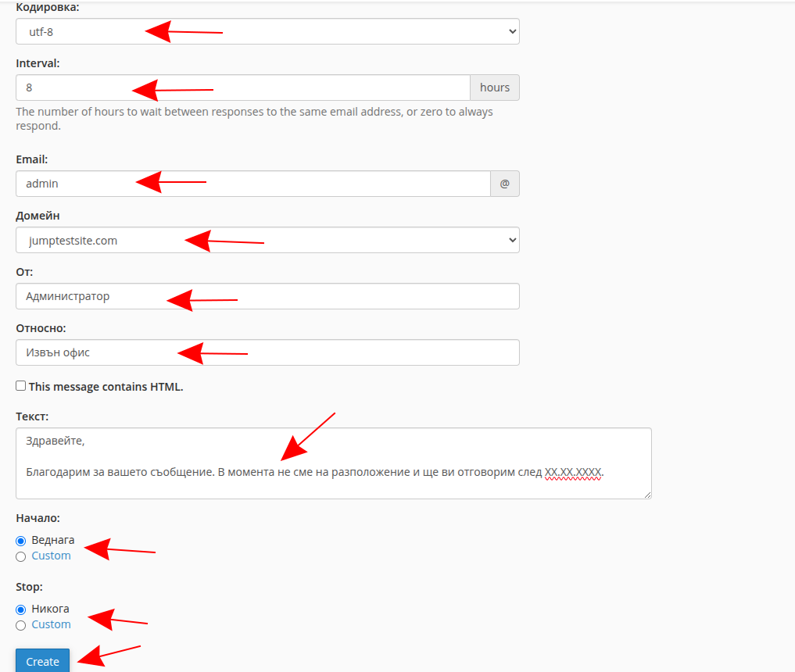Focus the Email username input field
The height and width of the screenshot is (672, 795).
[252, 184]
